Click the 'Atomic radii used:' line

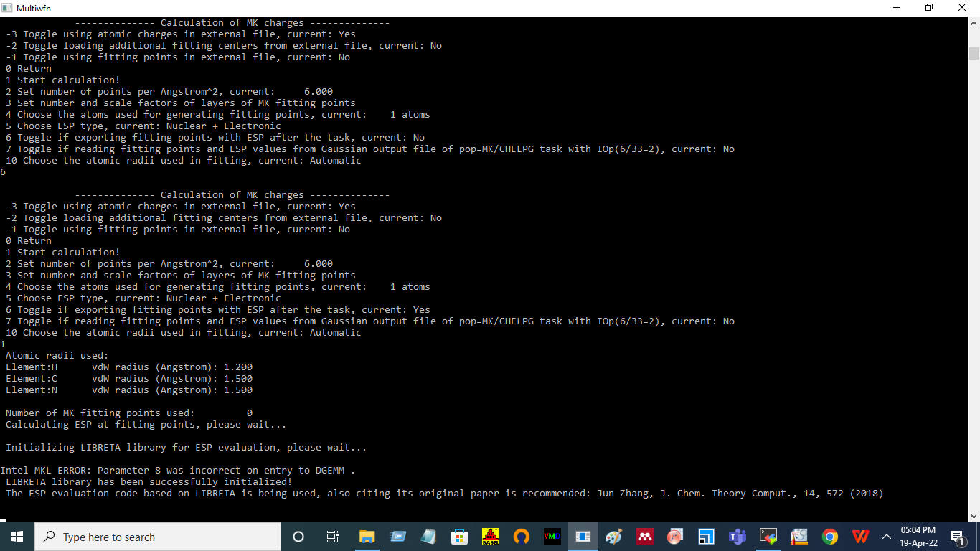pos(57,355)
